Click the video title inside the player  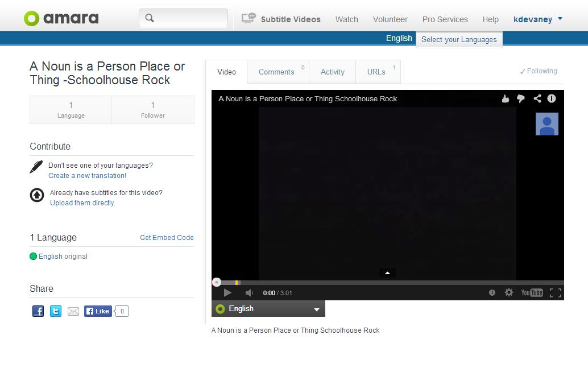point(308,98)
